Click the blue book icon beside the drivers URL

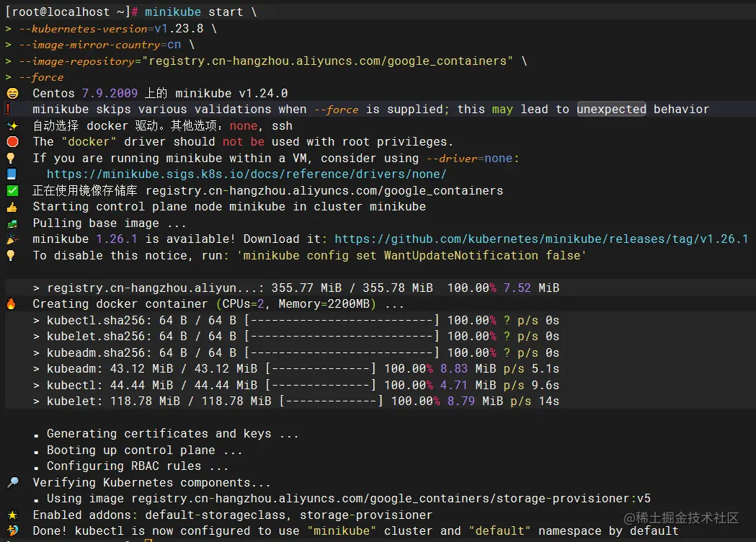tap(12, 174)
